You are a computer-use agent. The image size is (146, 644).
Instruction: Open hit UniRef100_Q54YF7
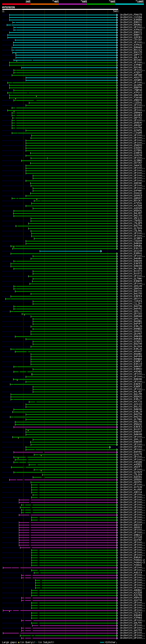(x=131, y=467)
